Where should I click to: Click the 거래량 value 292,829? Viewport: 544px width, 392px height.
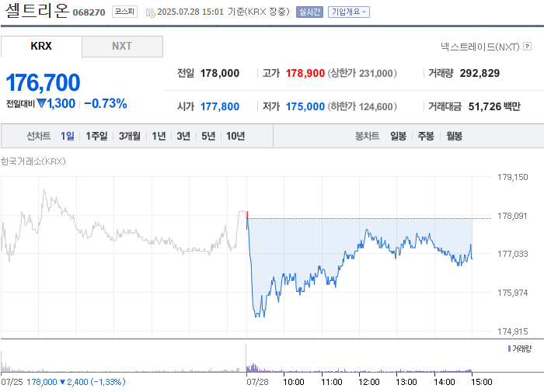point(479,73)
